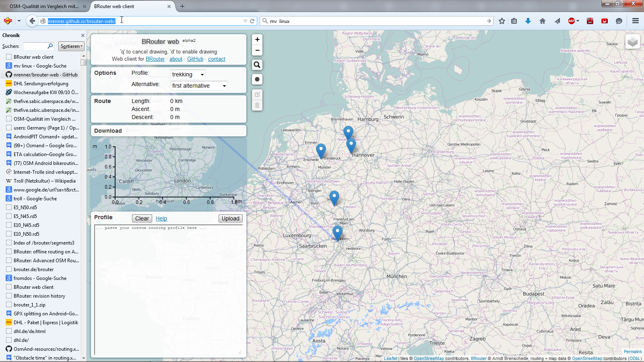Open the profile Help link
This screenshot has height=362, width=644.
[161, 218]
